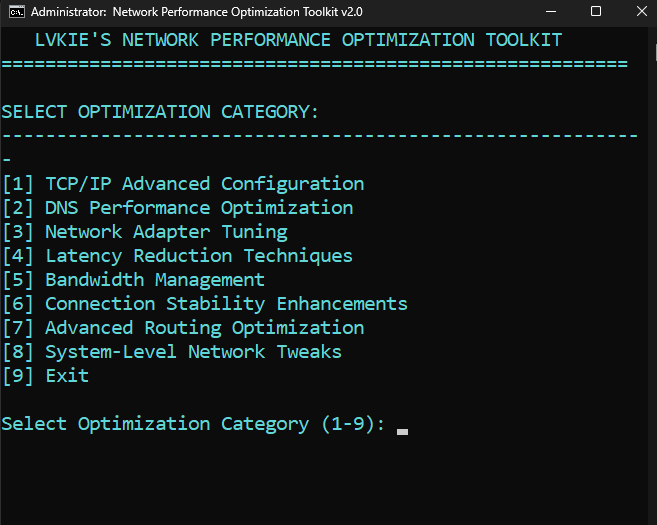Click the blinking cursor at the prompt
Image resolution: width=657 pixels, height=525 pixels.
(x=402, y=432)
